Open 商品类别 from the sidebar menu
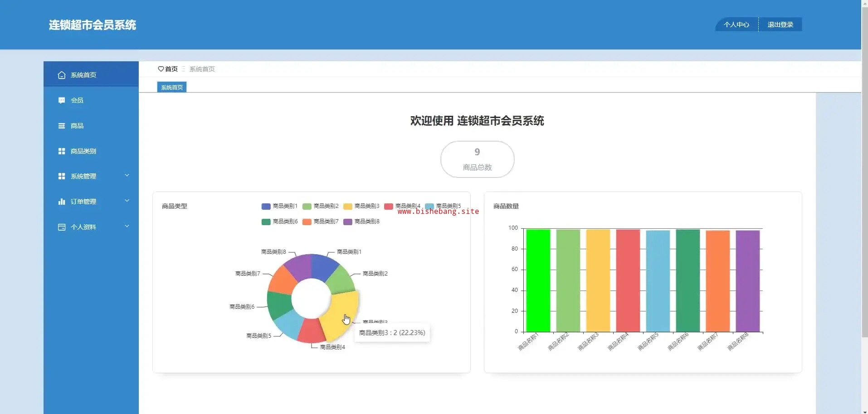The width and height of the screenshot is (868, 414). coord(83,151)
